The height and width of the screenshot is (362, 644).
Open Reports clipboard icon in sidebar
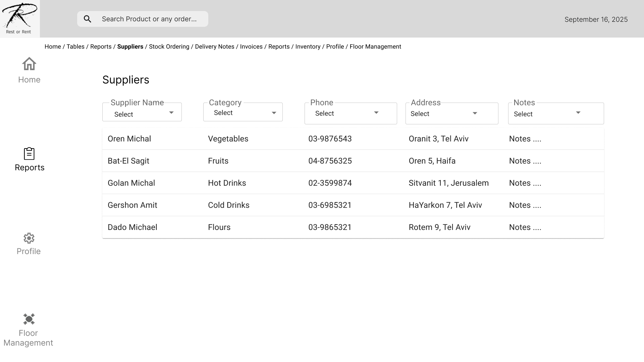pos(29,154)
